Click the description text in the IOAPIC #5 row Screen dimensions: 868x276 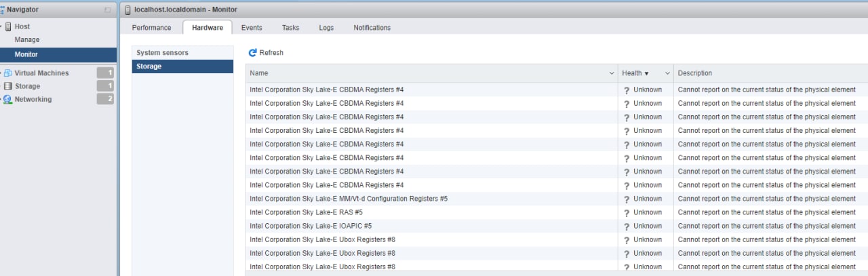(767, 226)
